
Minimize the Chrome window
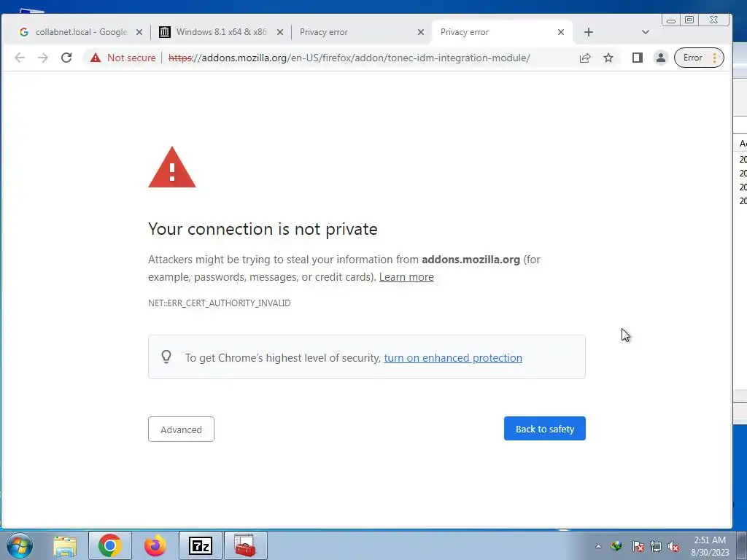[x=671, y=20]
